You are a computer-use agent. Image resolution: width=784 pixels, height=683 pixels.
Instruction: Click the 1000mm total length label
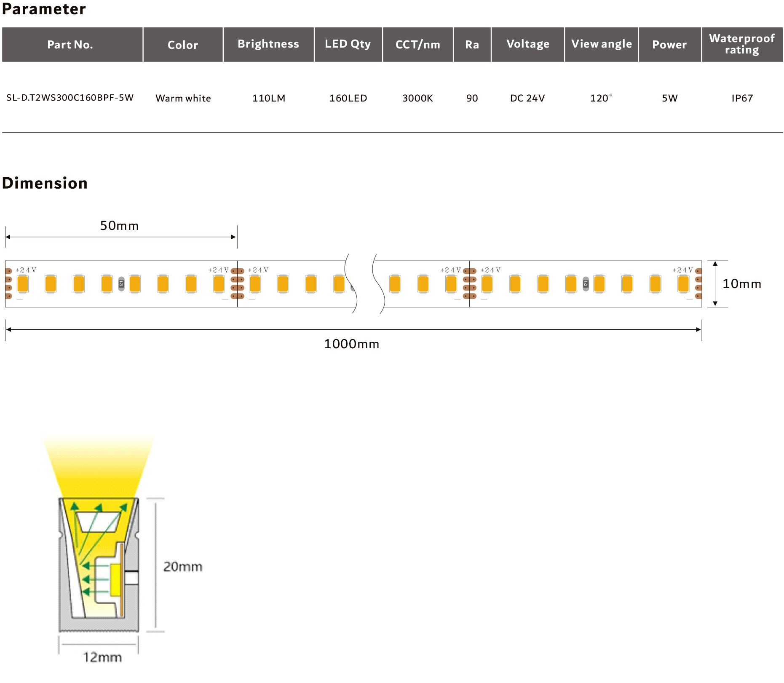click(x=351, y=344)
